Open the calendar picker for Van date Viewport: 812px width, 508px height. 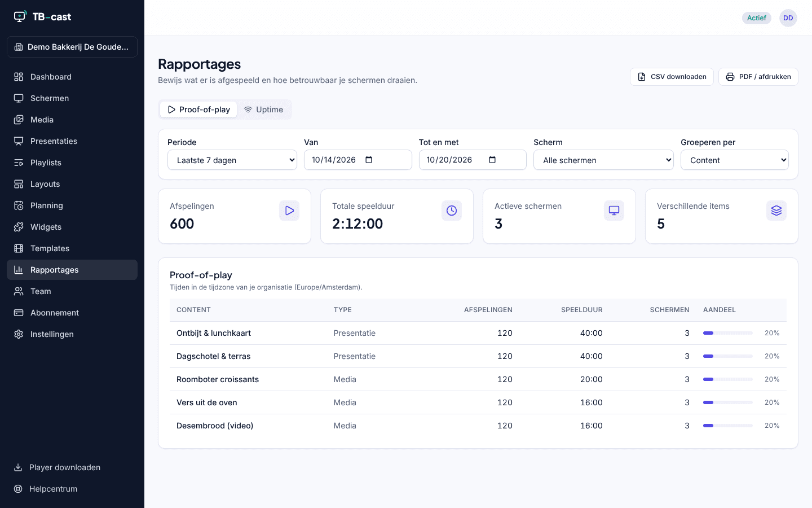[x=369, y=160]
